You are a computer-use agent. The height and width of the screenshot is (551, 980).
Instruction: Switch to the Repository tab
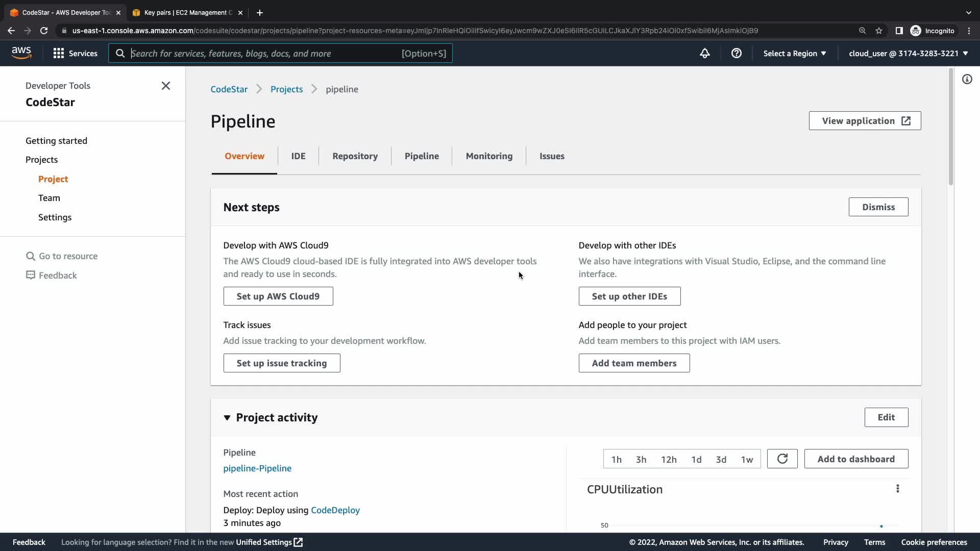click(355, 156)
